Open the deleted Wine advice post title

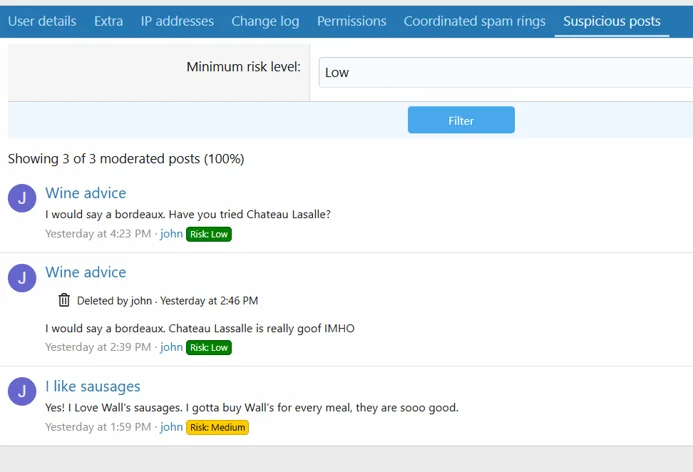pyautogui.click(x=86, y=272)
